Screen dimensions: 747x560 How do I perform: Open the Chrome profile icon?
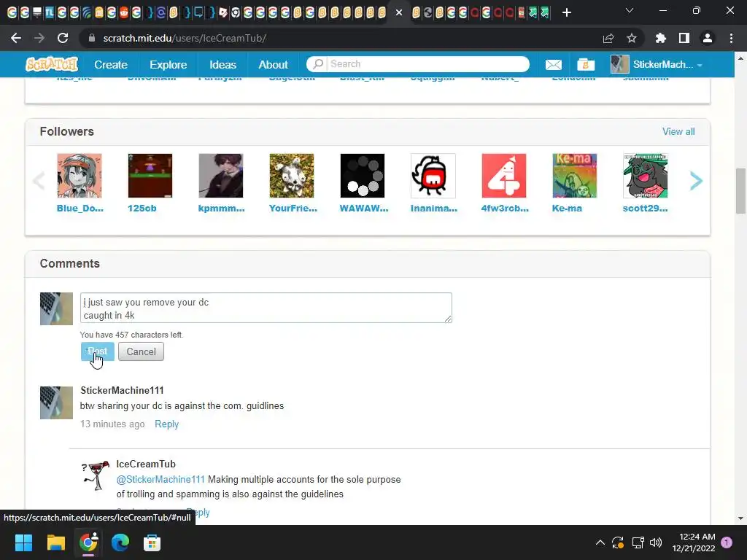pyautogui.click(x=708, y=38)
